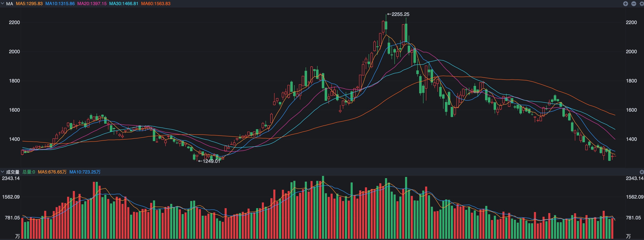Image resolution: width=644 pixels, height=240 pixels.
Task: Click the volume MA5:676.65万 label
Action: (52, 172)
